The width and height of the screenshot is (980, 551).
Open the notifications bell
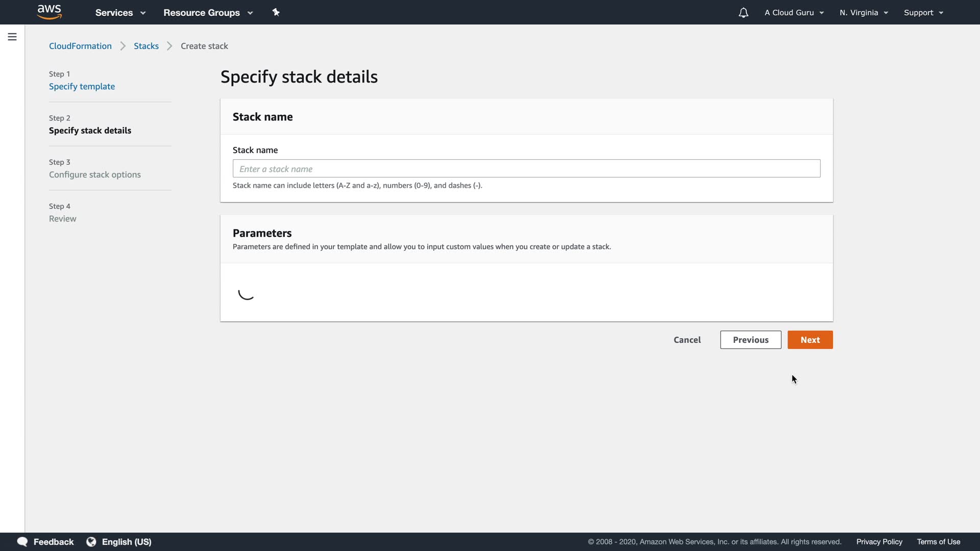click(x=743, y=13)
